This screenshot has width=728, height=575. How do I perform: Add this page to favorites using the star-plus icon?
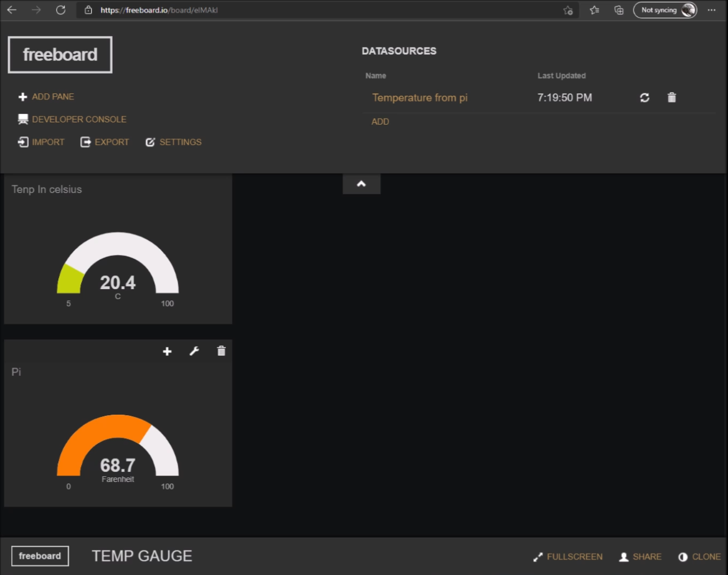tap(568, 10)
